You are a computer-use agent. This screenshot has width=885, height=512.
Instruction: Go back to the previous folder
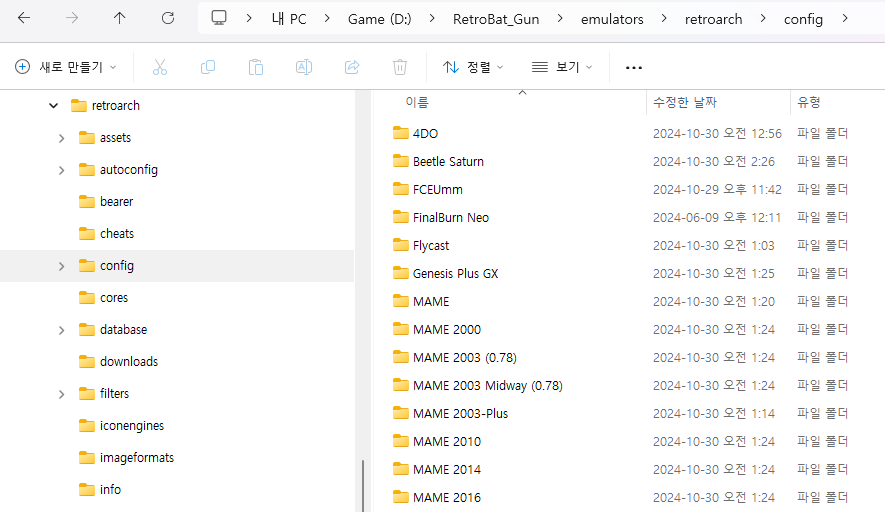24,18
